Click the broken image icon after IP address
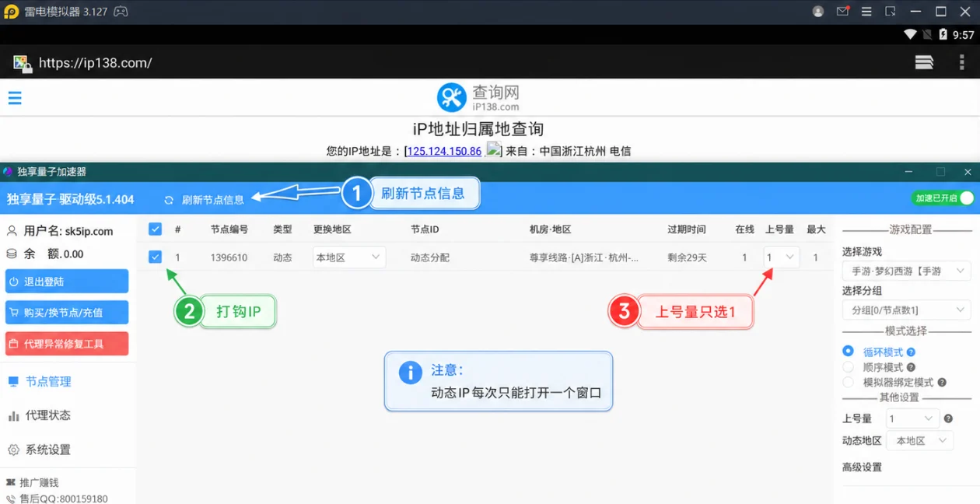 pos(494,150)
